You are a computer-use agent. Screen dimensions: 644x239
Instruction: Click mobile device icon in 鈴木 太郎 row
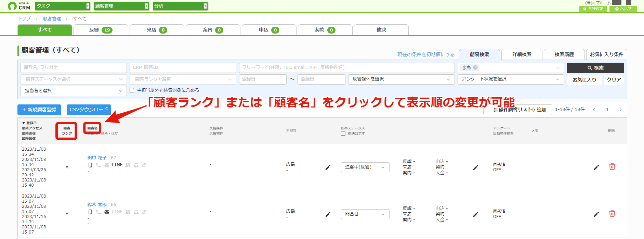(90, 212)
